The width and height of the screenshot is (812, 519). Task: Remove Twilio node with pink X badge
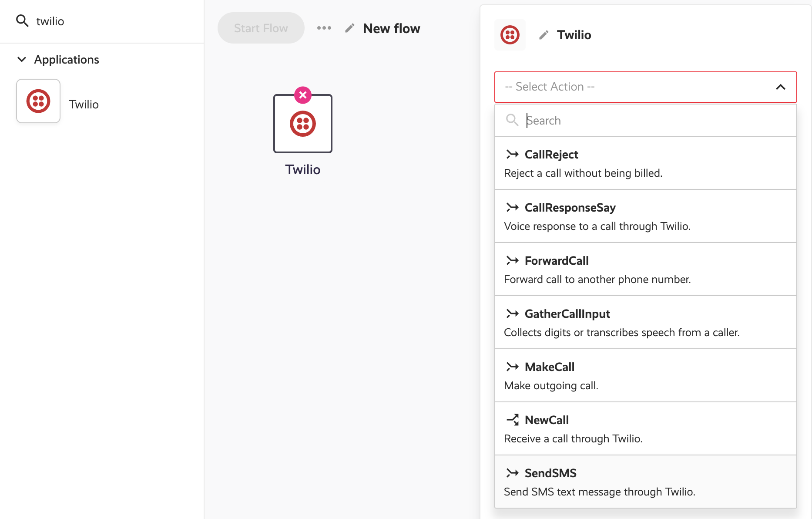pos(303,95)
